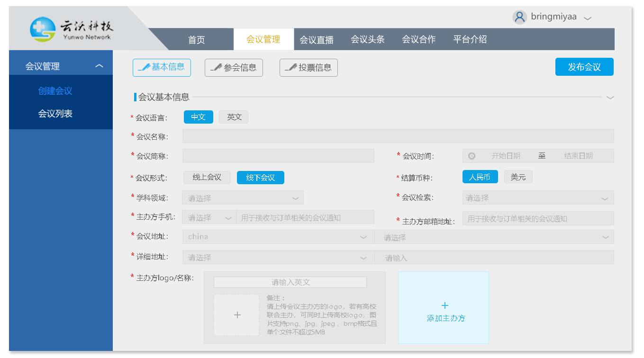Click the 会议名称 input field

(x=398, y=136)
